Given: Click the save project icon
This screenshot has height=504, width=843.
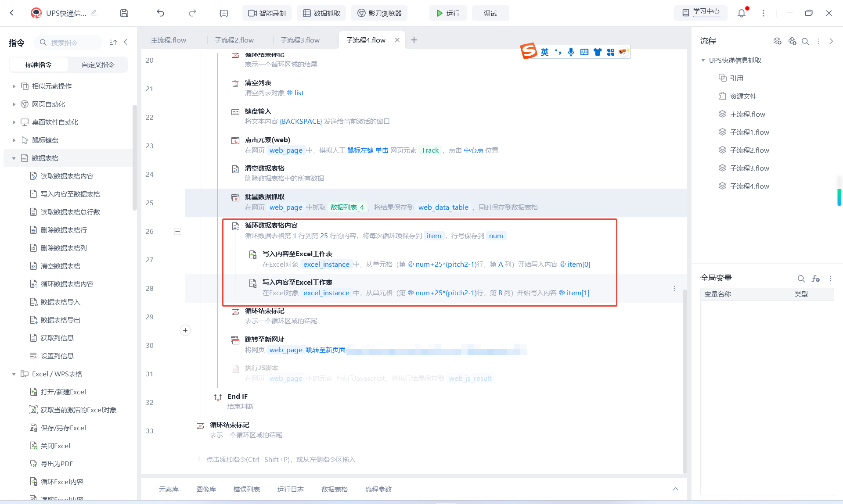Looking at the screenshot, I should click(x=124, y=13).
